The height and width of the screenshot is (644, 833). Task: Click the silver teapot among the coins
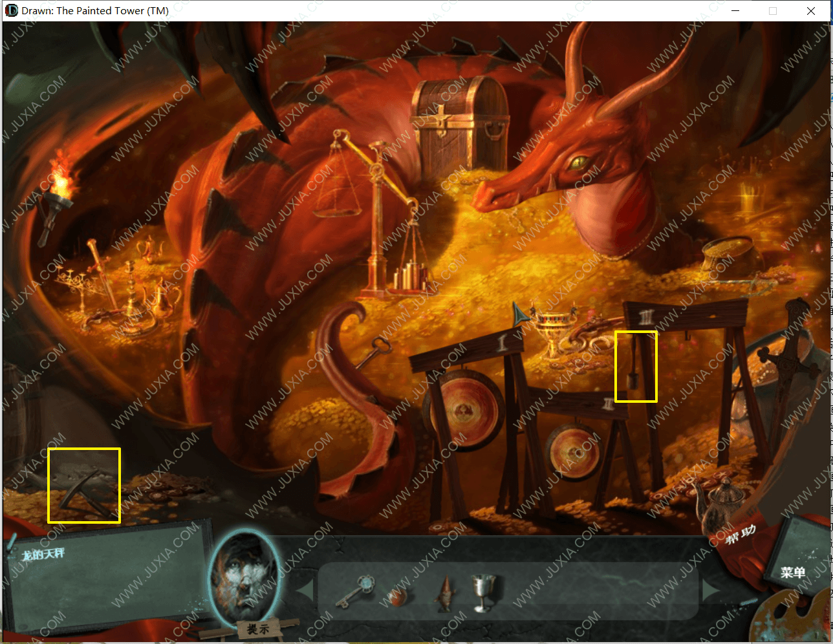coord(720,503)
